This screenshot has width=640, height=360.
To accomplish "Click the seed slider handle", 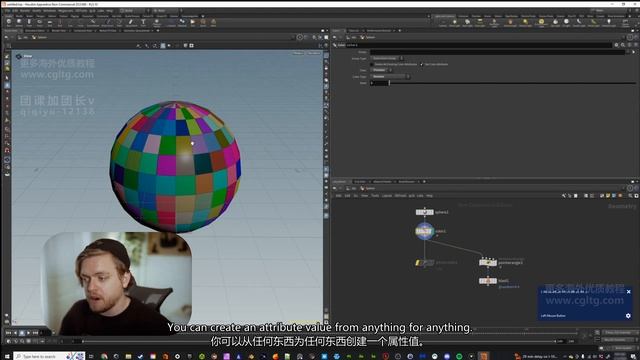I will [389, 83].
